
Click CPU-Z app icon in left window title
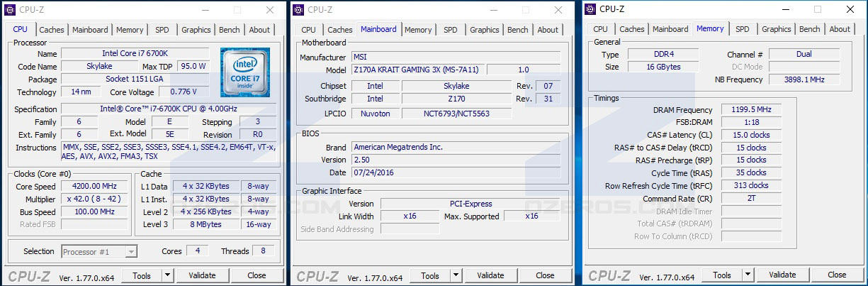[12, 10]
